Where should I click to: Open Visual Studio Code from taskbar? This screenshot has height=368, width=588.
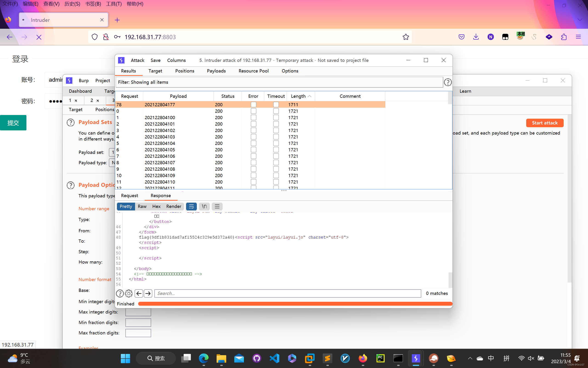coord(274,358)
